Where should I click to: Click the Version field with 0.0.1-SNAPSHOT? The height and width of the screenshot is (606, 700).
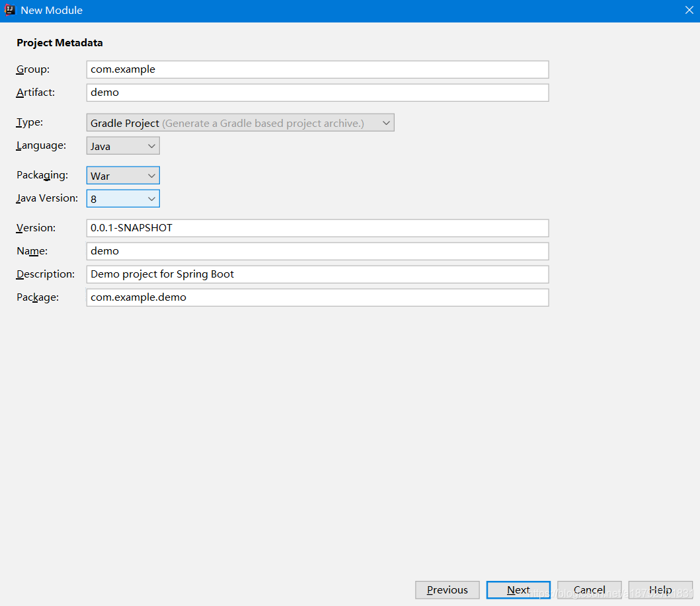click(x=317, y=228)
